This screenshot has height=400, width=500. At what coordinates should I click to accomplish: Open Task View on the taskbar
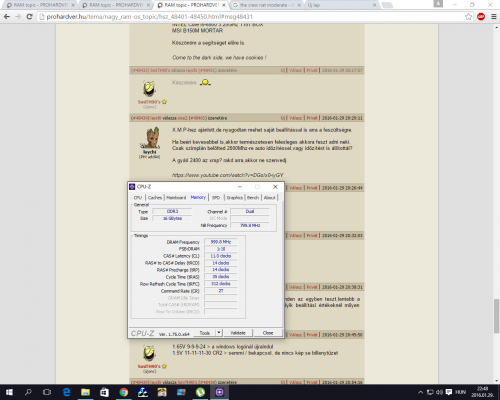pyautogui.click(x=47, y=392)
